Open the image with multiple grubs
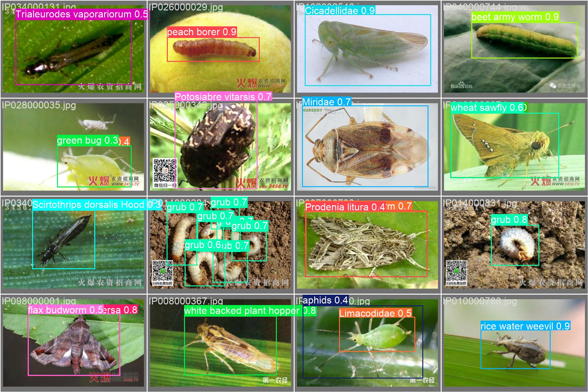Viewport: 588px width, 392px height. point(221,245)
